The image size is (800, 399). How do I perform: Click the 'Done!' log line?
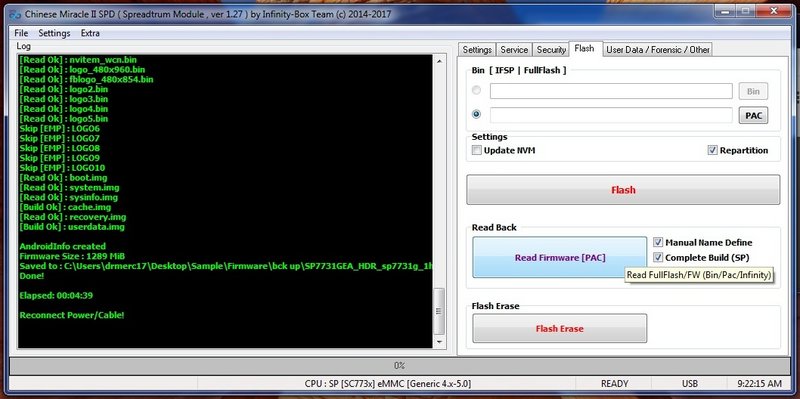point(32,276)
